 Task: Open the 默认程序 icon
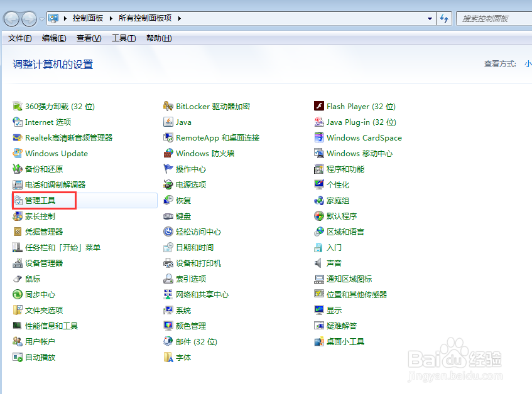coord(319,216)
